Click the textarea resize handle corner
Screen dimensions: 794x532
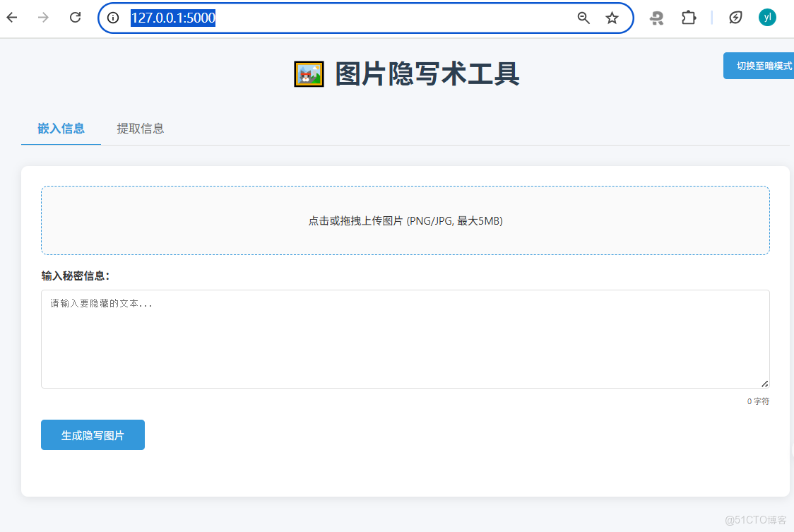(764, 384)
